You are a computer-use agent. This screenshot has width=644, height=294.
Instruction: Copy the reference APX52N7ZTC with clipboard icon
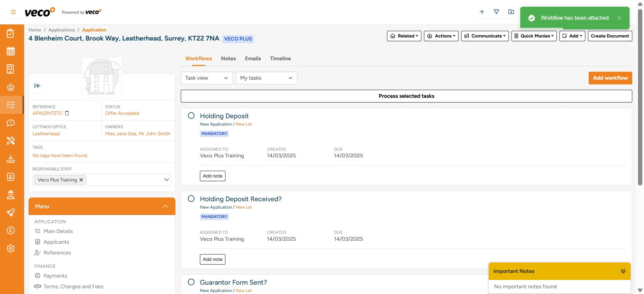67,113
